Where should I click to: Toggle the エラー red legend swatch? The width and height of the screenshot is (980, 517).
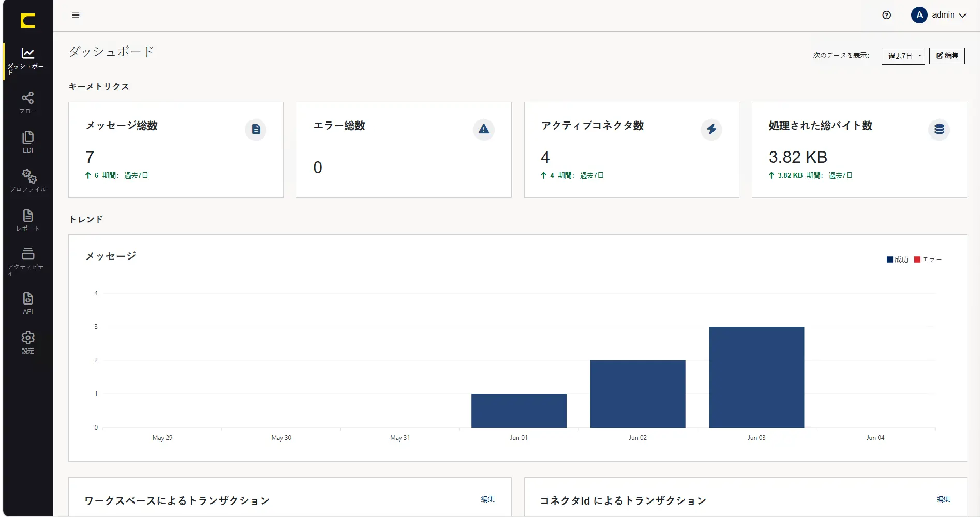(917, 260)
